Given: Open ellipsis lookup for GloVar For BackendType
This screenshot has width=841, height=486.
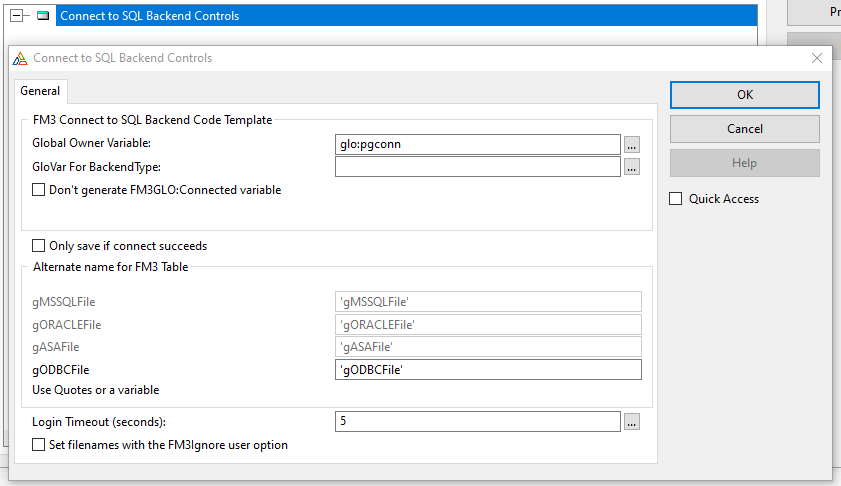Looking at the screenshot, I should point(631,167).
